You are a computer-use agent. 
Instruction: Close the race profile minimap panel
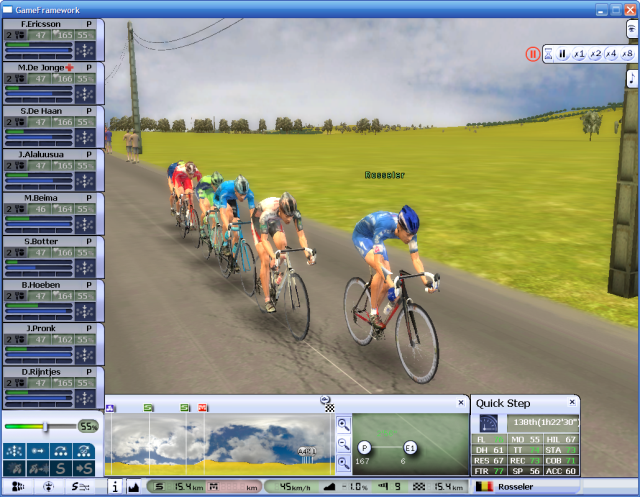460,403
